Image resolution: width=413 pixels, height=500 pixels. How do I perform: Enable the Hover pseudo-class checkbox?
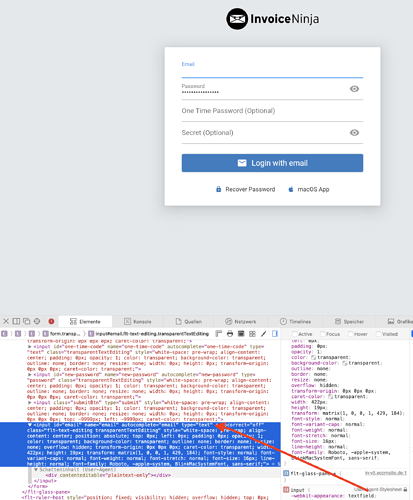pos(351,334)
